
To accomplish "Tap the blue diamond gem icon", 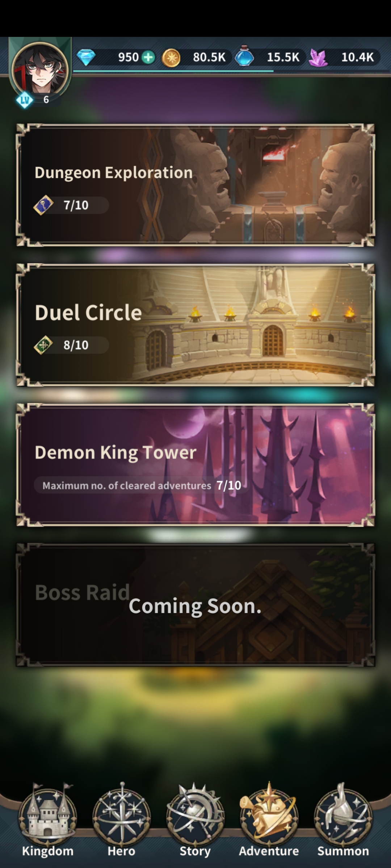I will tap(86, 57).
